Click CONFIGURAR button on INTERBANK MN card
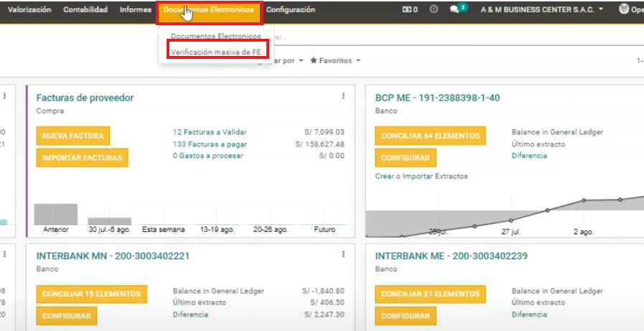Viewport: 644px width, 331px height. (x=66, y=316)
